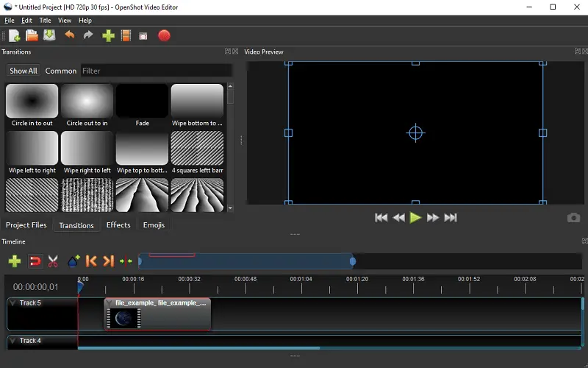
Task: Select the Circle in to out transition
Action: click(x=32, y=105)
